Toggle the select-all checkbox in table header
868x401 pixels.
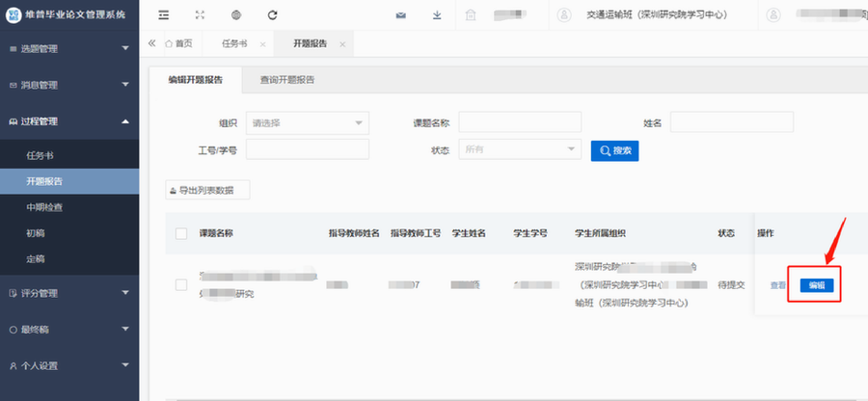[x=181, y=233]
